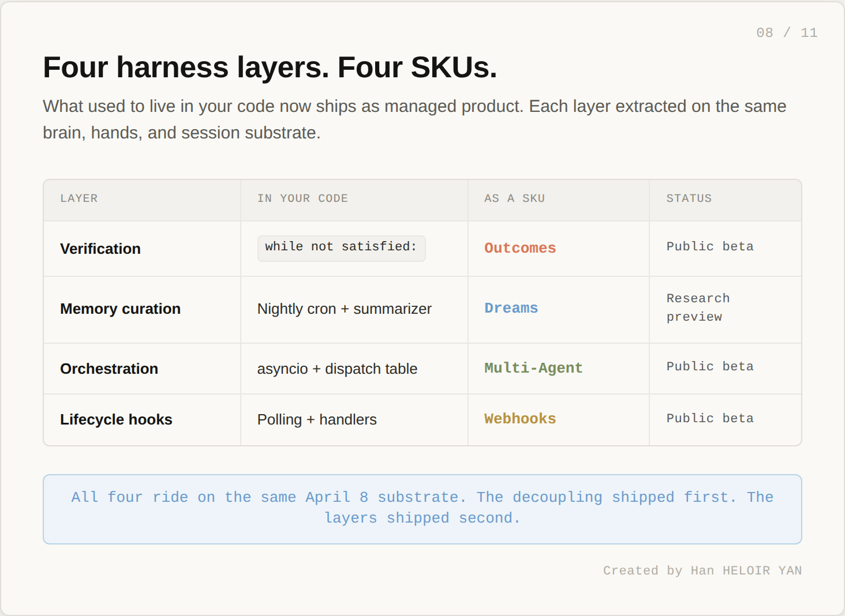Image resolution: width=845 pixels, height=616 pixels.
Task: Click the 'Outcomes' SKU name
Action: point(520,248)
